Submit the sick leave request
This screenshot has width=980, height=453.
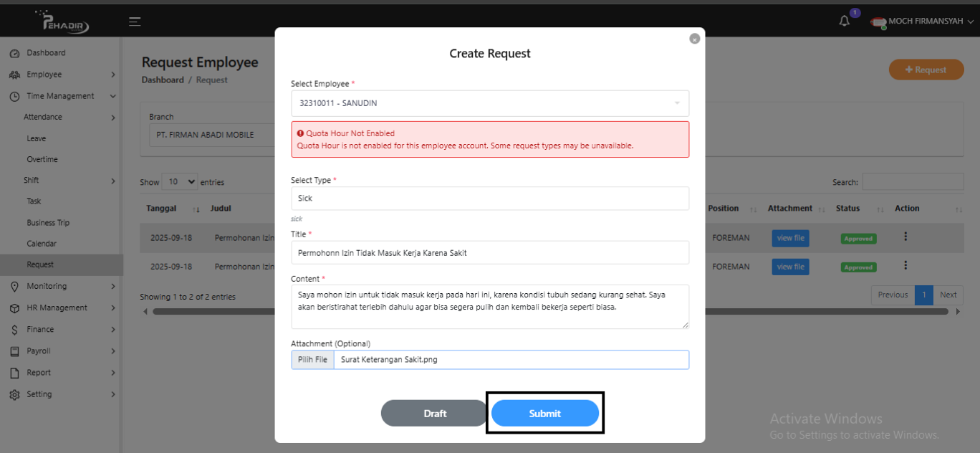tap(544, 413)
